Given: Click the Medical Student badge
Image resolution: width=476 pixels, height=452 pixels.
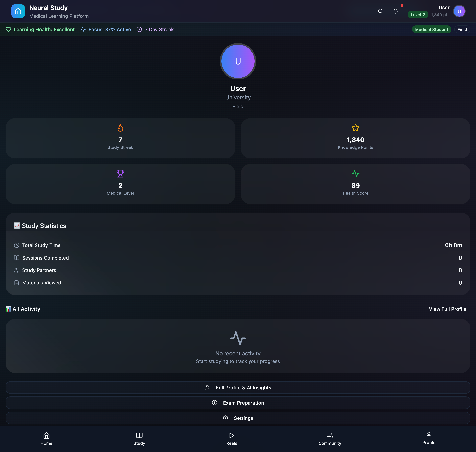Looking at the screenshot, I should point(431,29).
